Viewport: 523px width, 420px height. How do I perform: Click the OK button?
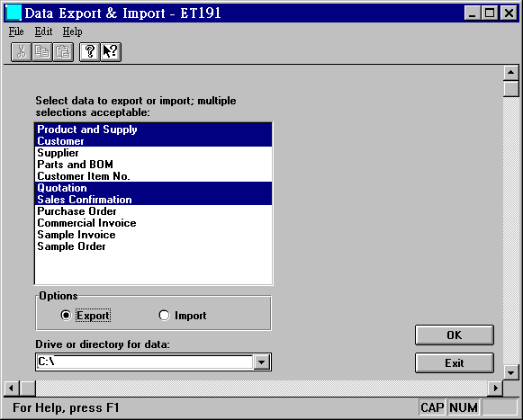coord(455,335)
